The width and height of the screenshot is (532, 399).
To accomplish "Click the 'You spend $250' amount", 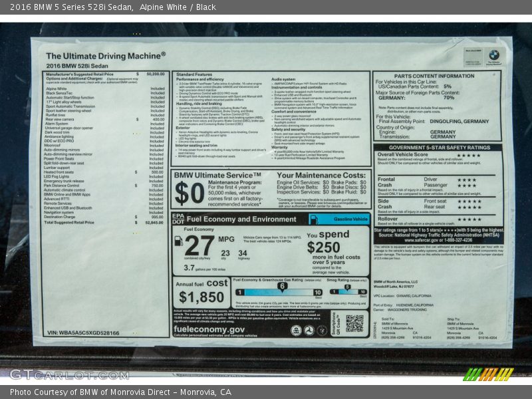I will (323, 247).
